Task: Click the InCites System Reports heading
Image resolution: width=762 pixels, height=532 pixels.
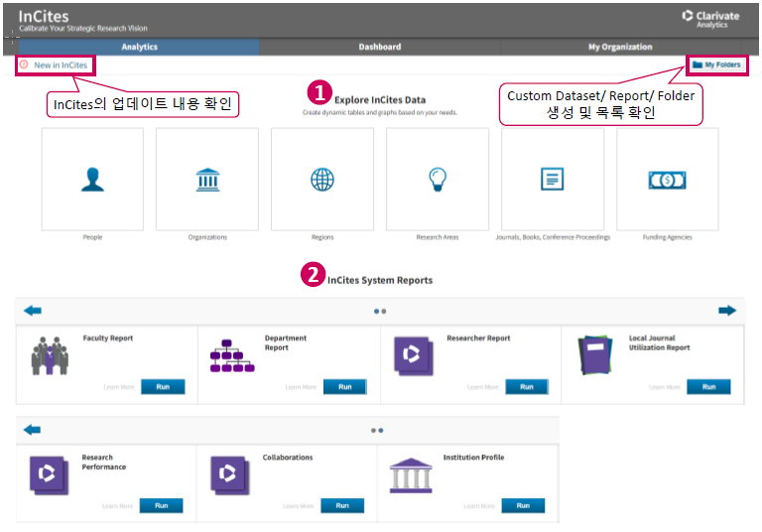Action: [x=380, y=280]
